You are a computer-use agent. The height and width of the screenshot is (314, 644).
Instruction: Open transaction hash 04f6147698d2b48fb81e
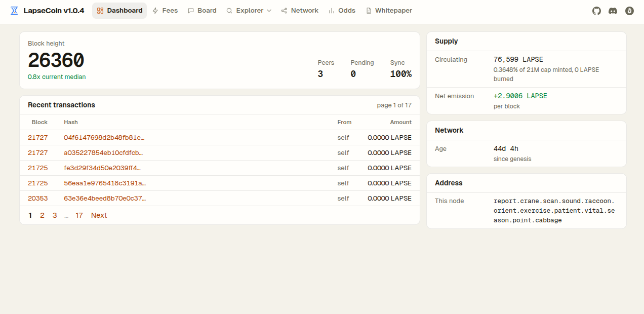104,137
